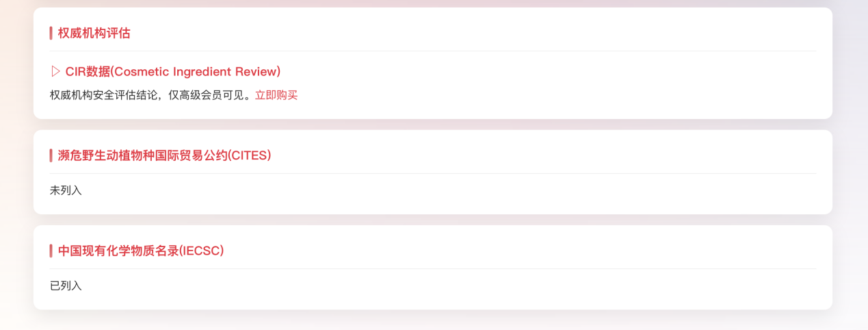Viewport: 868px width, 330px height.
Task: Click the (CITES) abbreviation in heading
Action: [x=250, y=155]
